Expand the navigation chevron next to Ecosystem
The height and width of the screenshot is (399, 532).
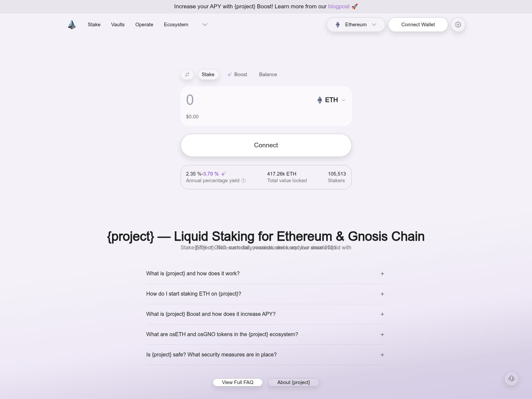[205, 25]
